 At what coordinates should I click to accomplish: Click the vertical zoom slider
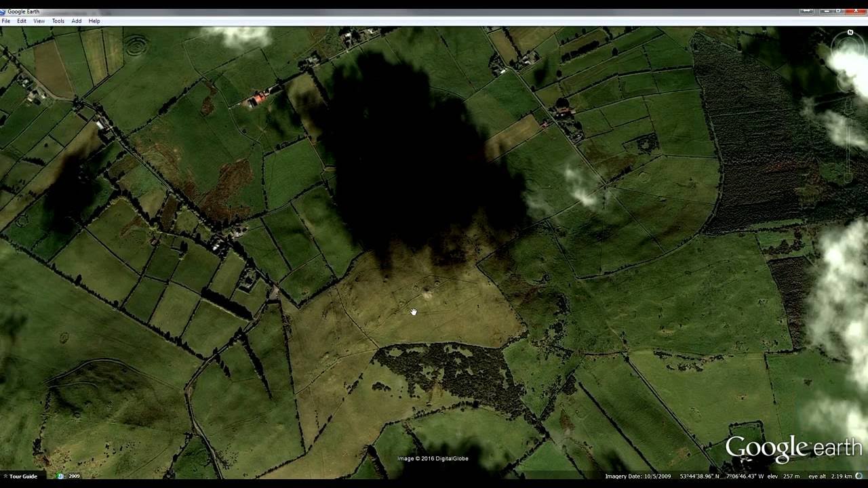point(848,150)
